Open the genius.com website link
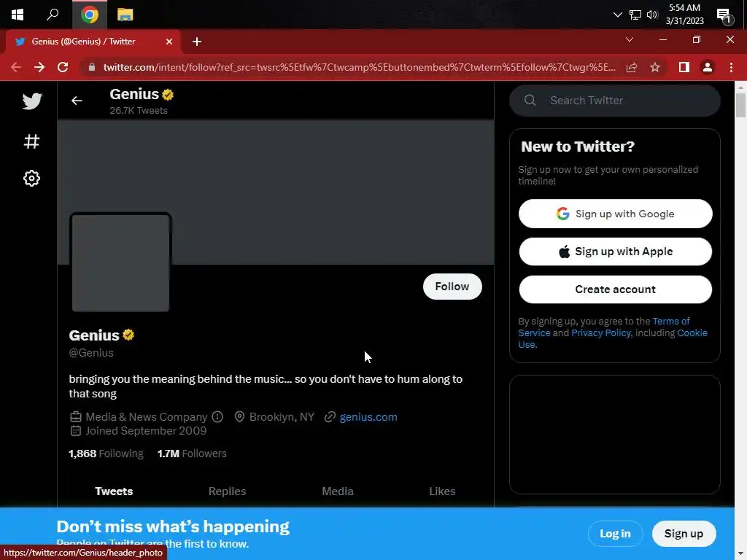The image size is (747, 560). point(368,417)
